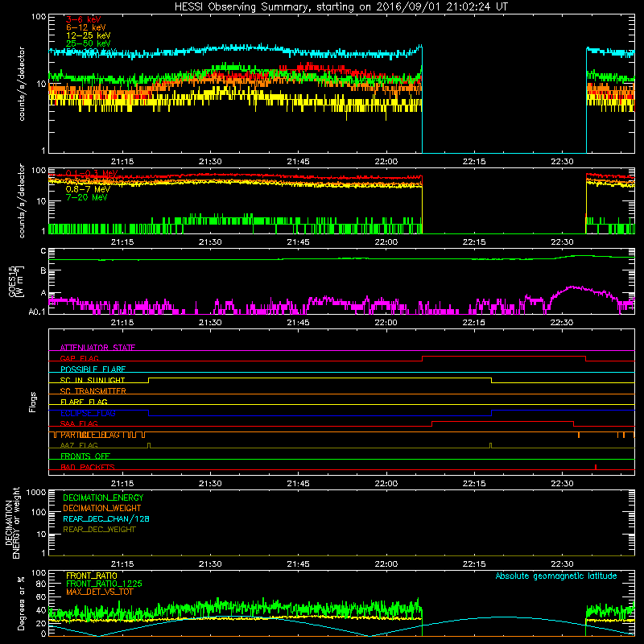Select the 3-6 keV legend label

tap(84, 19)
